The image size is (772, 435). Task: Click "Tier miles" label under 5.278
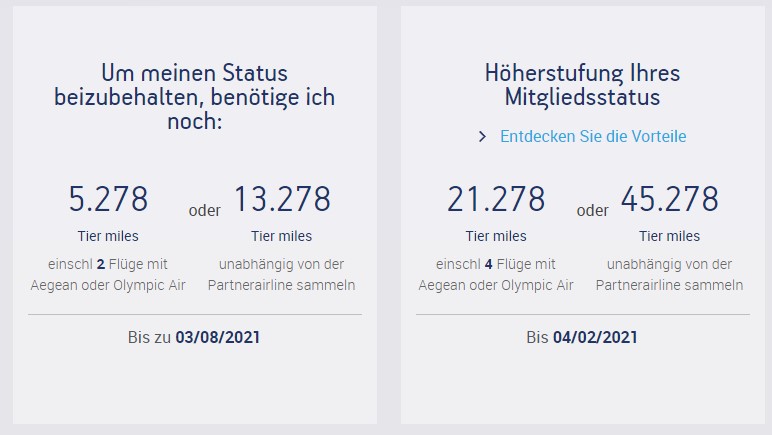tap(108, 236)
